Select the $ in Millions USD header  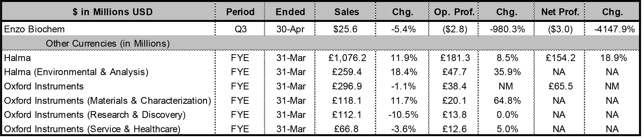pyautogui.click(x=112, y=12)
